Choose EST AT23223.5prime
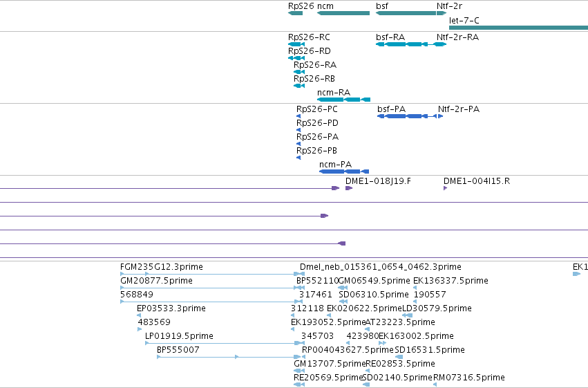The image size is (588, 388). click(400, 322)
